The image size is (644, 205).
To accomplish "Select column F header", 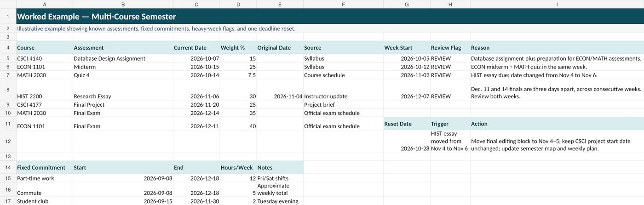I will pos(343,4).
